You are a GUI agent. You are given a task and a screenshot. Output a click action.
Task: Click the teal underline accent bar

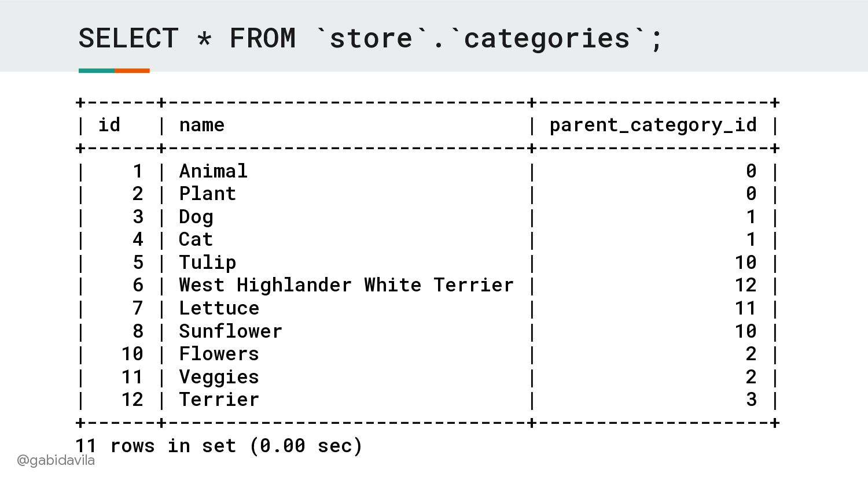tap(97, 71)
